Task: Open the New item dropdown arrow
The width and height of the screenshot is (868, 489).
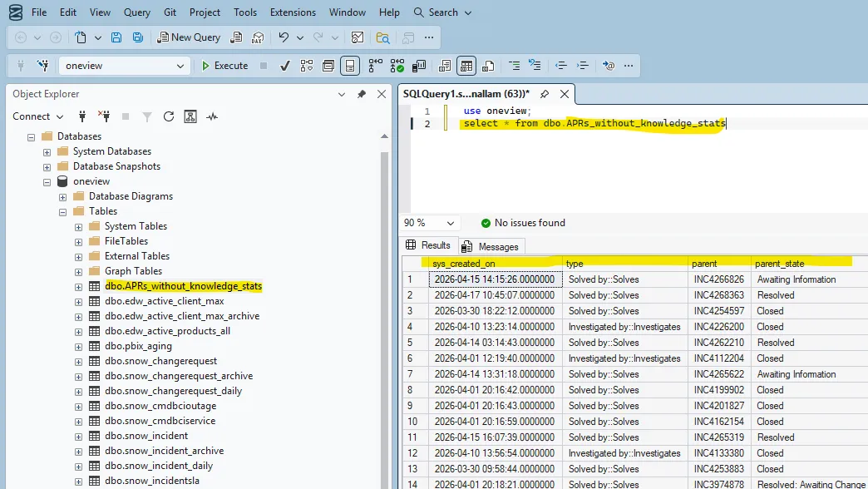Action: tap(98, 37)
